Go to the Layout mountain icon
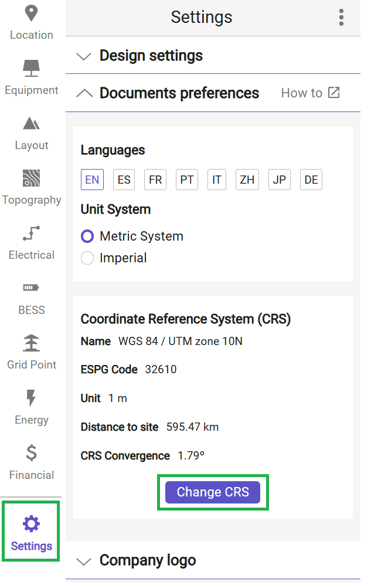371x588 pixels. [31, 123]
